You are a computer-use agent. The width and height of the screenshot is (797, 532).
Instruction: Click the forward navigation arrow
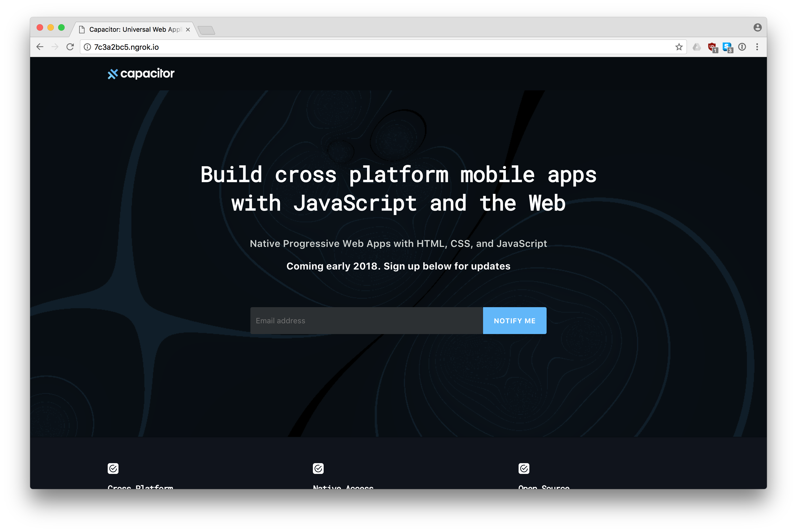click(x=55, y=47)
